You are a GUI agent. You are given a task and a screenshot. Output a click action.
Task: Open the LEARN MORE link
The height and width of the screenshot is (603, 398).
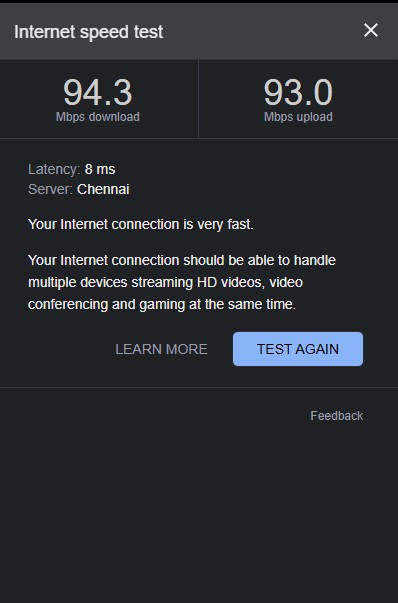161,349
